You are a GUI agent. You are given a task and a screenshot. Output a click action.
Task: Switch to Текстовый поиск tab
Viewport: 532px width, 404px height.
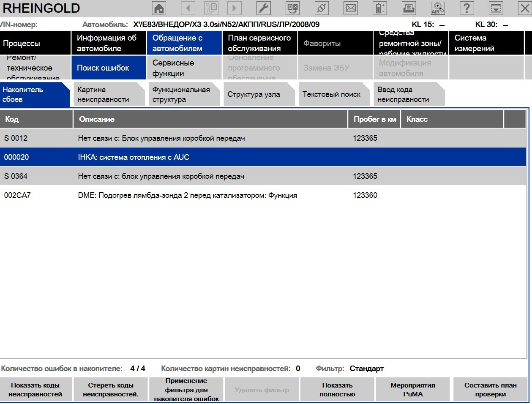pyautogui.click(x=334, y=94)
